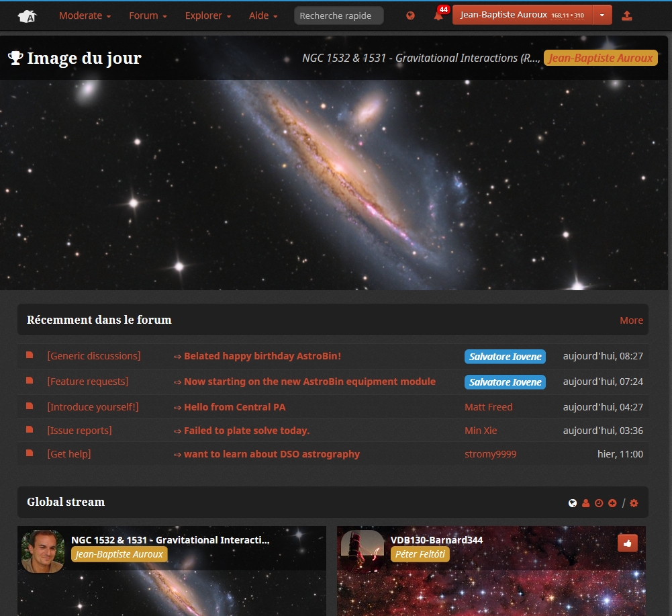This screenshot has width=672, height=616.
Task: Expand the Explorer menu
Action: tap(208, 16)
